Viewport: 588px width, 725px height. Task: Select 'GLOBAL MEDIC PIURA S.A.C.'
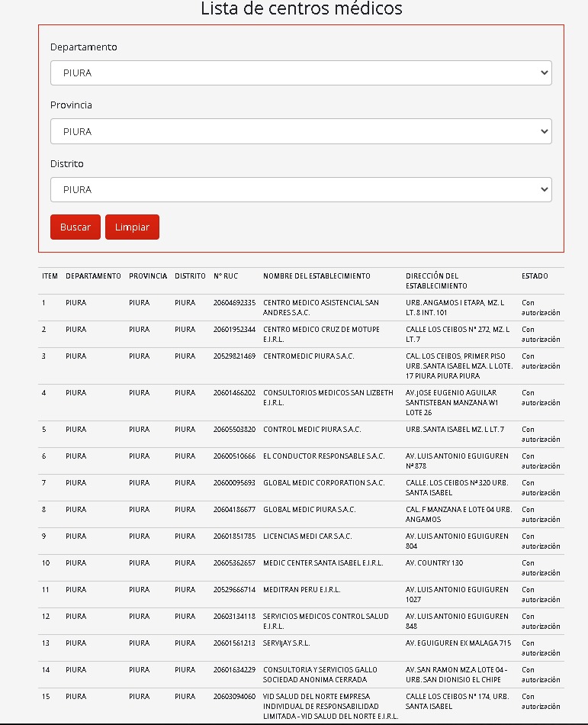coord(309,510)
